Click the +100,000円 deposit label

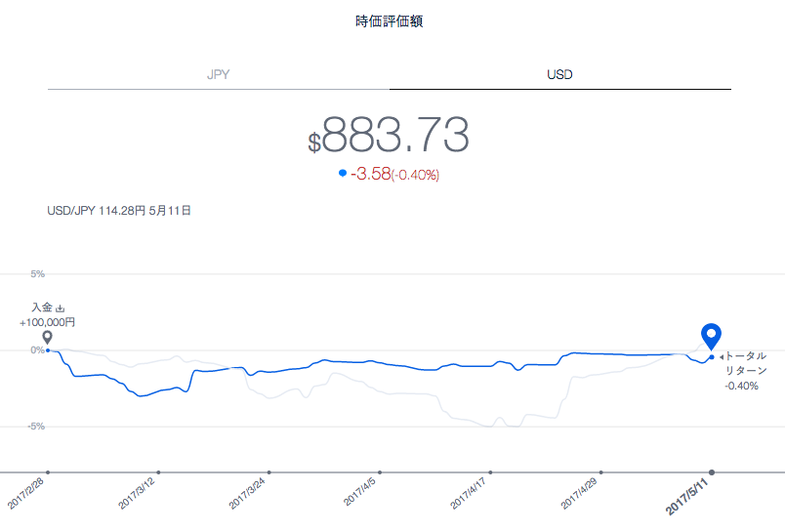point(48,322)
